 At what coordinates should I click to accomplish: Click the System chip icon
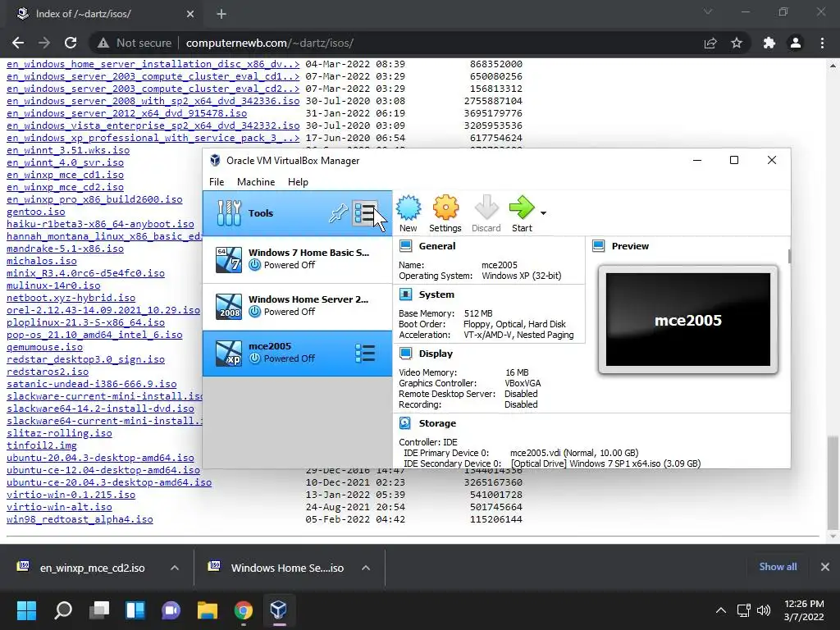point(405,294)
